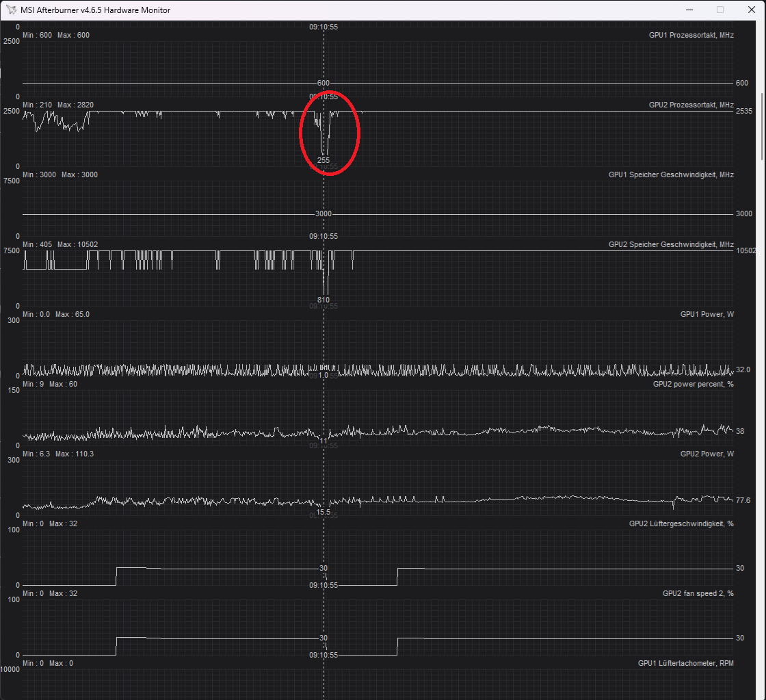Viewport: 766px width, 700px height.
Task: Click the GPU2 fan speed 2, % label
Action: pyautogui.click(x=698, y=593)
